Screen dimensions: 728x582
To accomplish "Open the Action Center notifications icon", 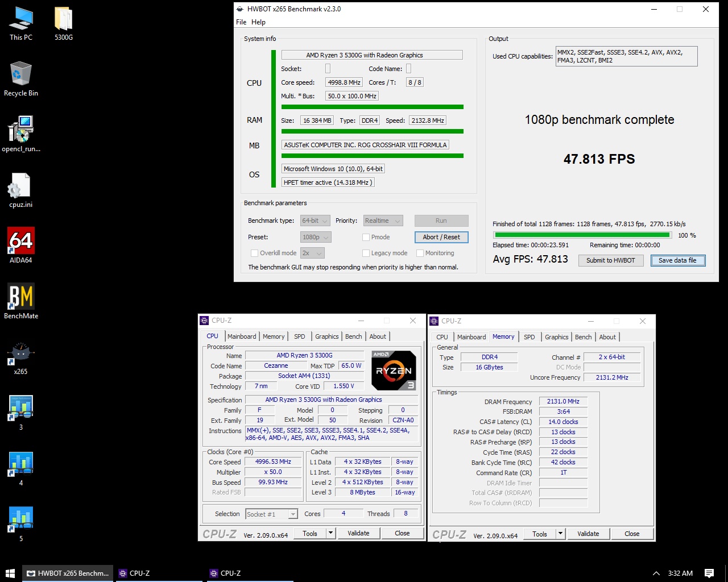I will coord(709,573).
